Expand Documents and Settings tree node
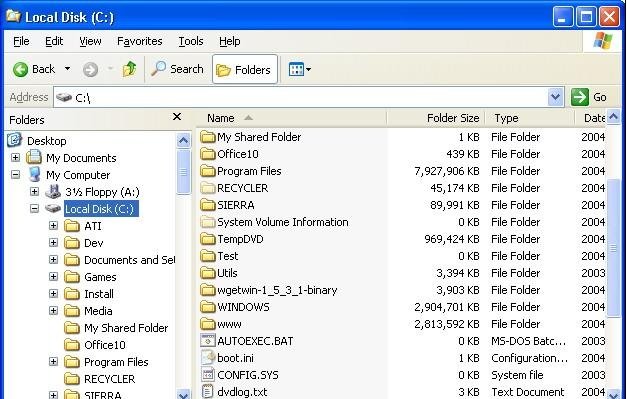The height and width of the screenshot is (399, 627). click(x=53, y=259)
